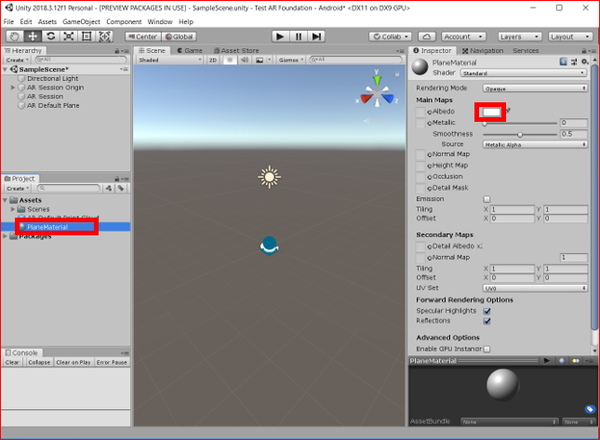This screenshot has width=600, height=440.
Task: Expand AR Session Origin in Hierarchy
Action: (x=13, y=88)
